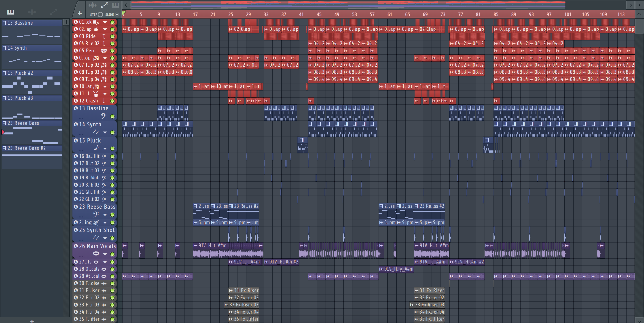
Task: Enable the STEP editing checkbox
Action: coord(100,15)
